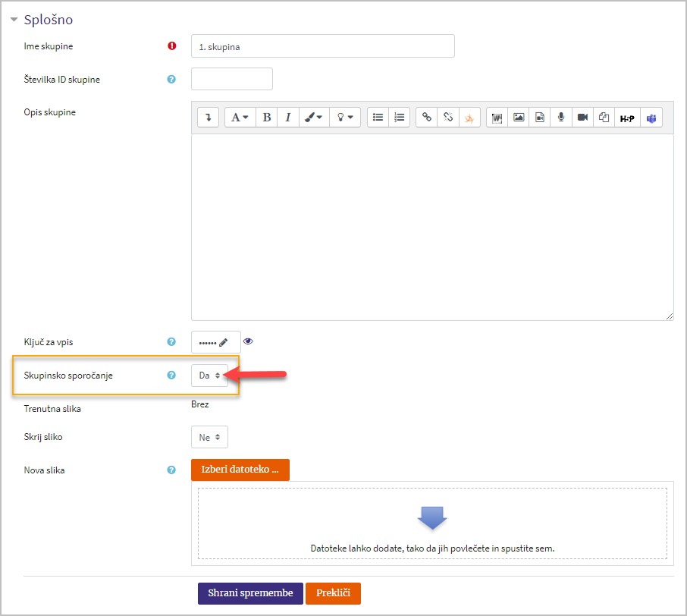Click Shrani spremembe to save changes
Image resolution: width=687 pixels, height=616 pixels.
(x=250, y=593)
